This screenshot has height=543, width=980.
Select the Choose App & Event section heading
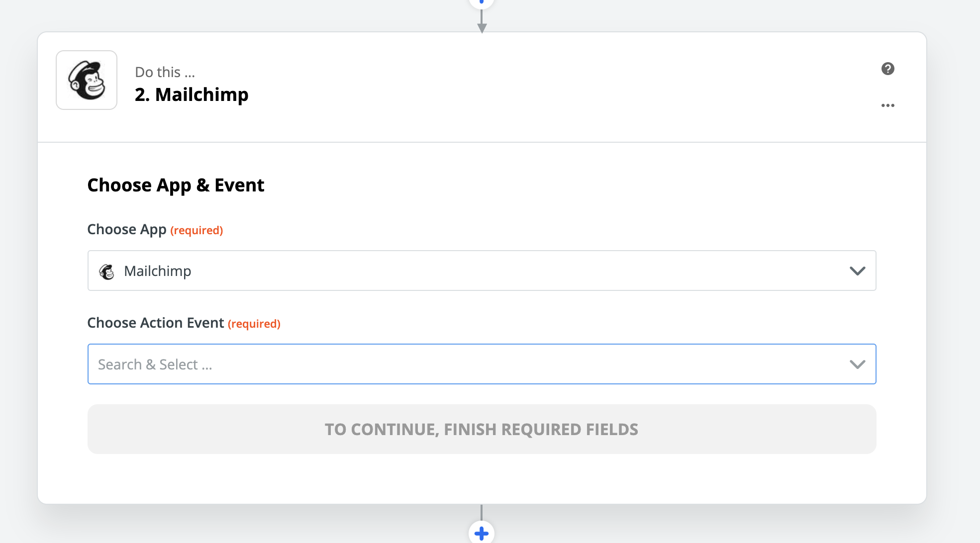(x=176, y=185)
